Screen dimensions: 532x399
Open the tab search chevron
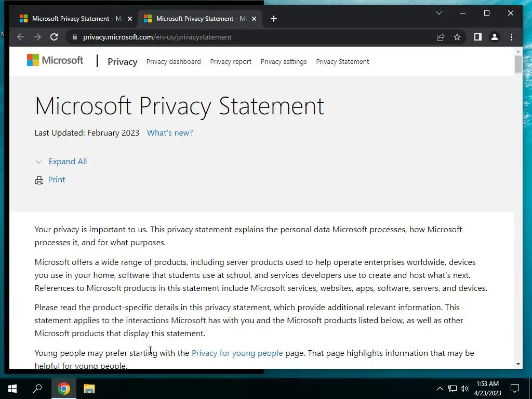tap(438, 13)
